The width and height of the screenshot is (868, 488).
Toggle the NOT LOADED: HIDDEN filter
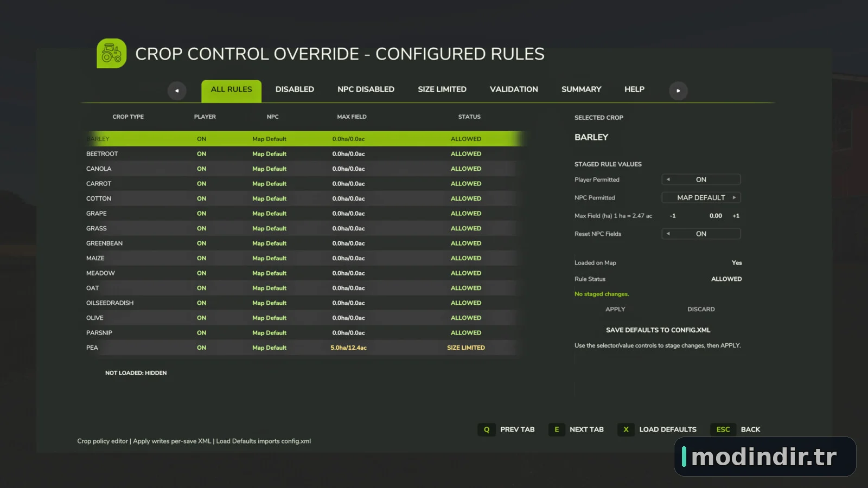pyautogui.click(x=136, y=373)
